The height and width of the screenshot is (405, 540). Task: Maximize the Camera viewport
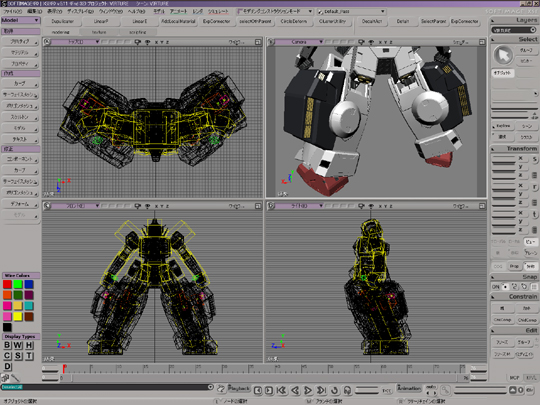coord(482,42)
